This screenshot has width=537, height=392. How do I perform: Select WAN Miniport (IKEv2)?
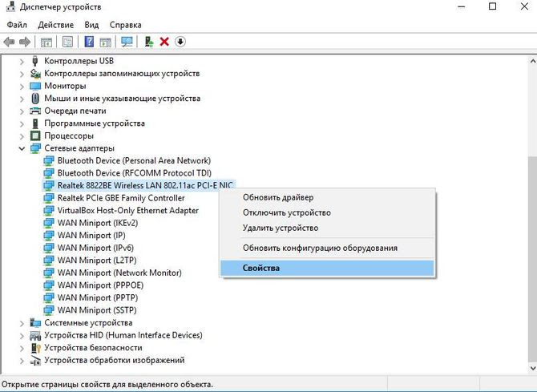[98, 223]
